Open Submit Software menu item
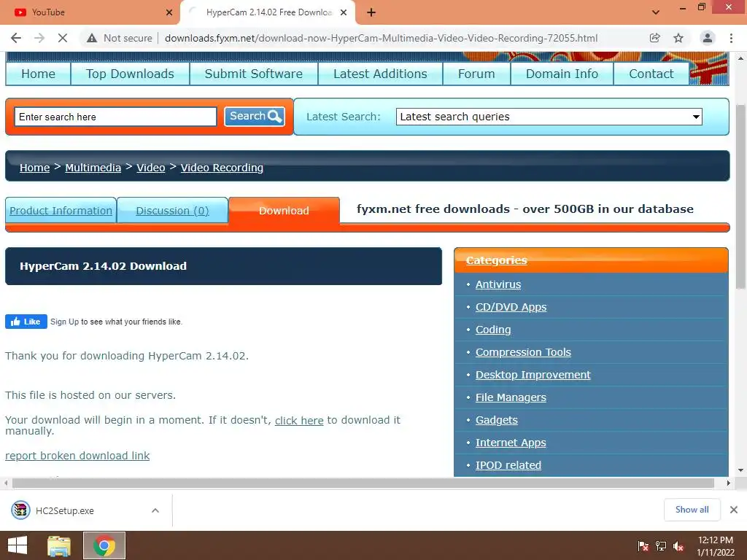 point(253,74)
